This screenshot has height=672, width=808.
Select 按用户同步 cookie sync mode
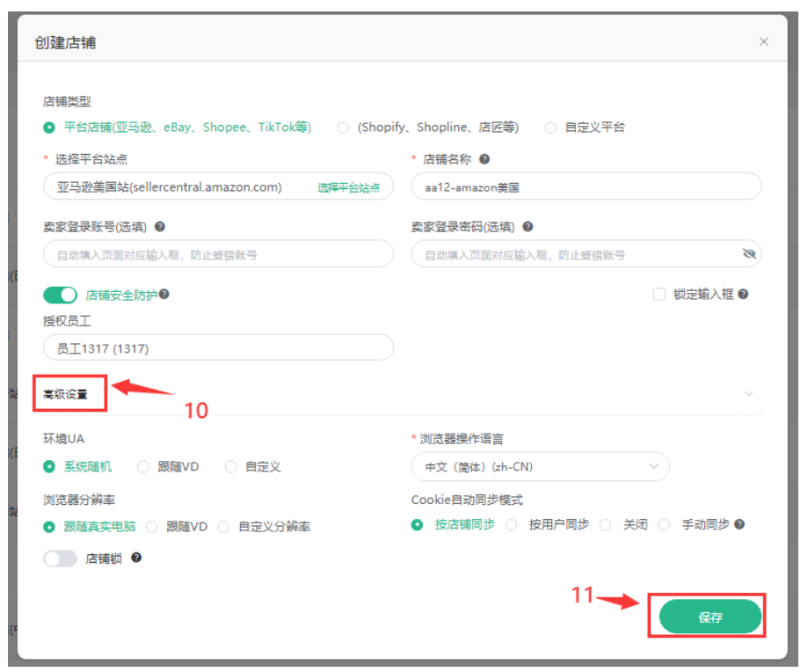pyautogui.click(x=513, y=523)
